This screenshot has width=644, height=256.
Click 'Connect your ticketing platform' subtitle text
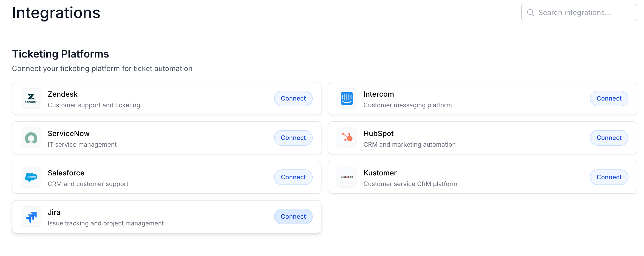tap(102, 68)
